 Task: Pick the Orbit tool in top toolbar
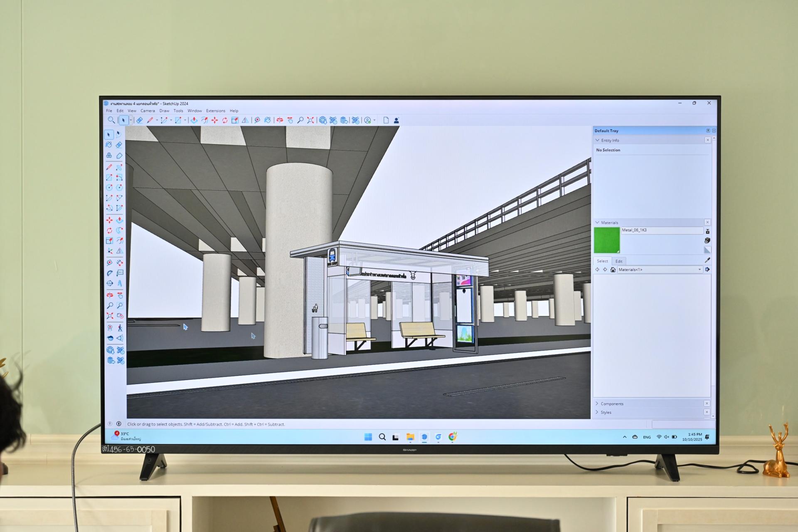pyautogui.click(x=280, y=120)
